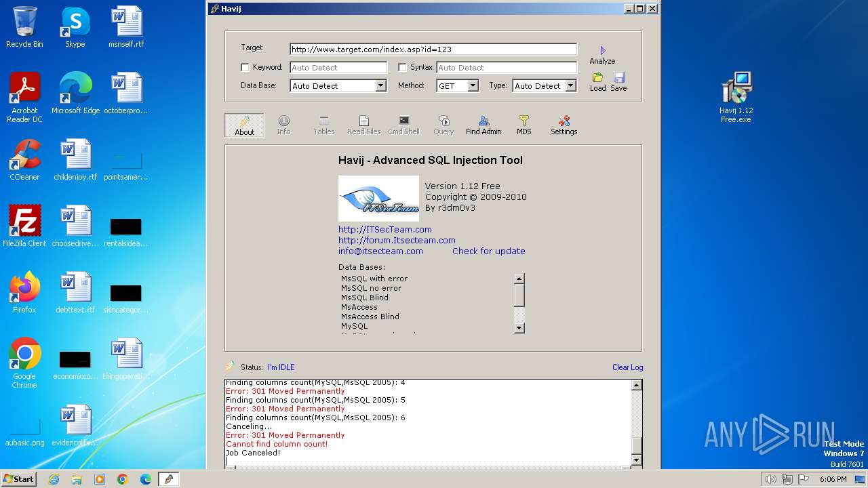The image size is (868, 488).
Task: Click the Target URL input field
Action: pos(433,49)
